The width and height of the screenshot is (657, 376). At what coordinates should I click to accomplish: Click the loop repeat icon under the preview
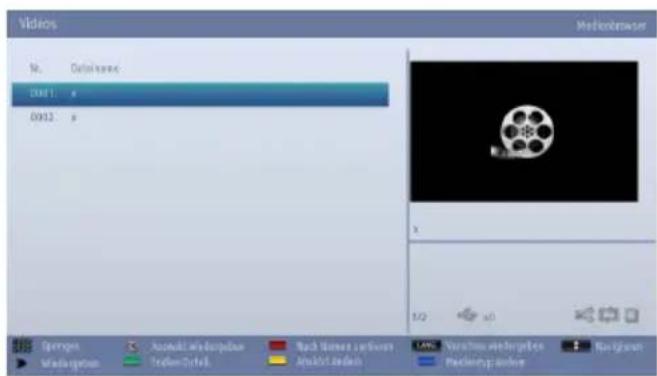point(608,315)
